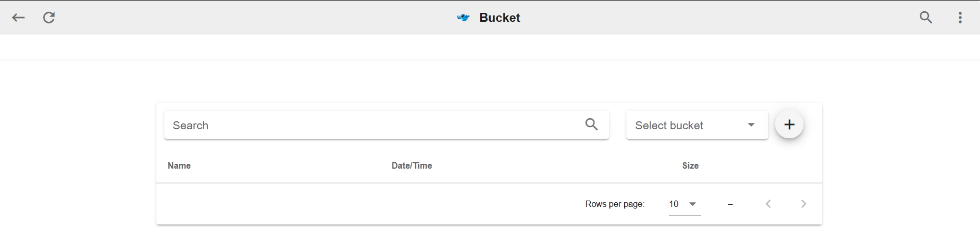This screenshot has width=980, height=233.
Task: Click the magnifier inside the Search field
Action: pyautogui.click(x=591, y=124)
